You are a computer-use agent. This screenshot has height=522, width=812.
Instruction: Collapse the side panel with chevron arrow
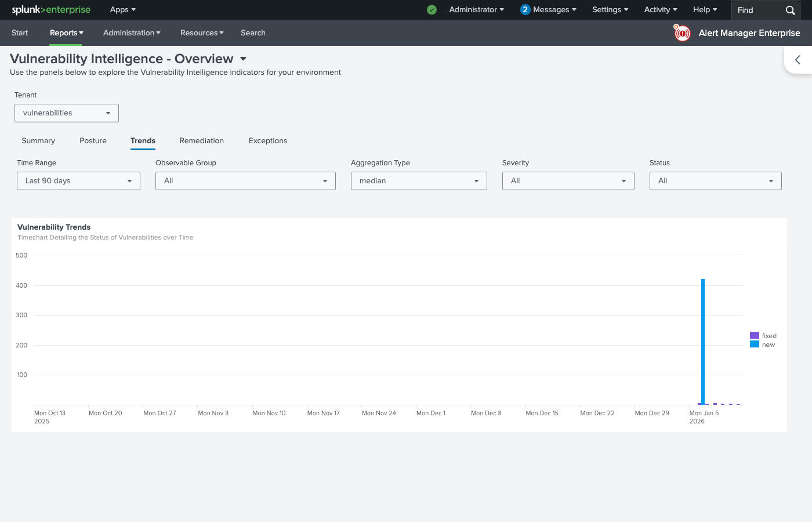[x=798, y=60]
